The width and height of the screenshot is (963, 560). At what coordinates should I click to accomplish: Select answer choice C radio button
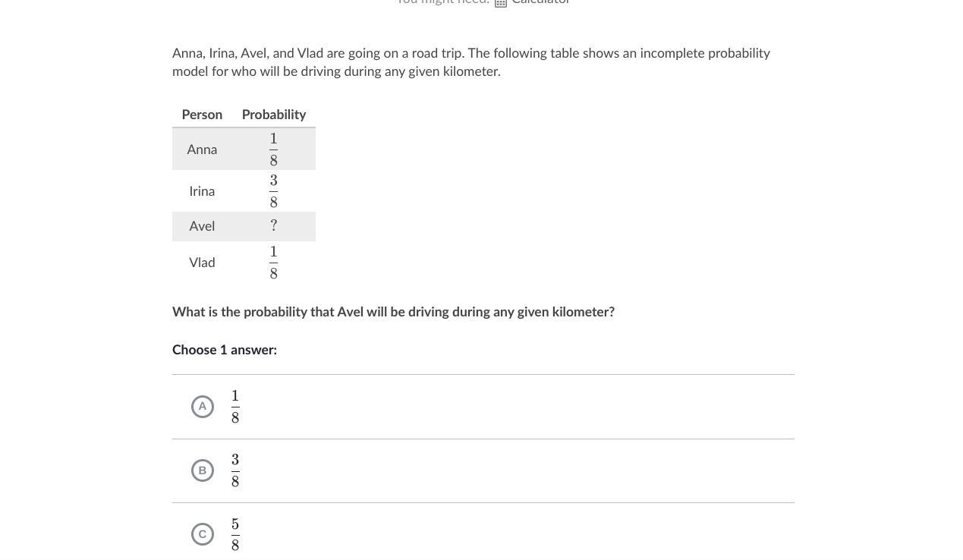tap(203, 534)
